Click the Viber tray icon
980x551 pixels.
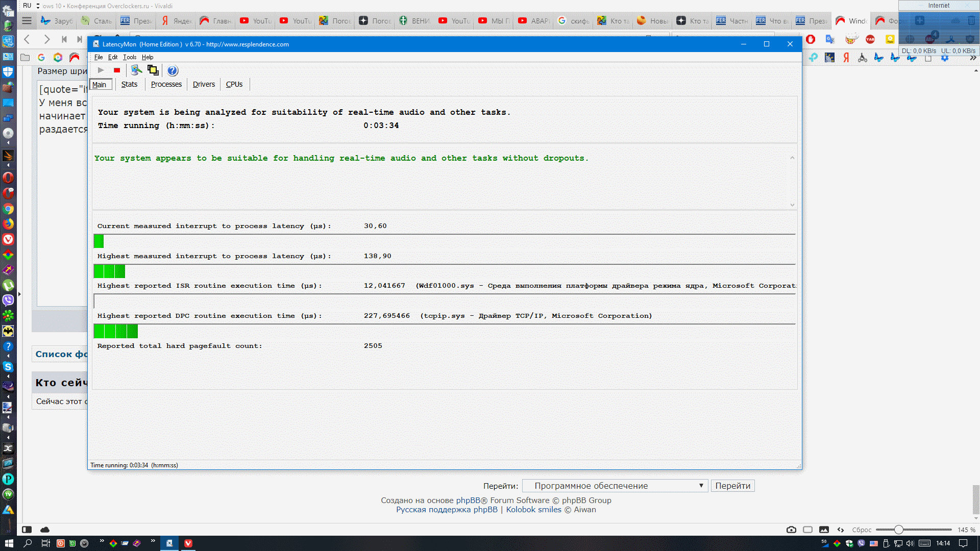(862, 543)
